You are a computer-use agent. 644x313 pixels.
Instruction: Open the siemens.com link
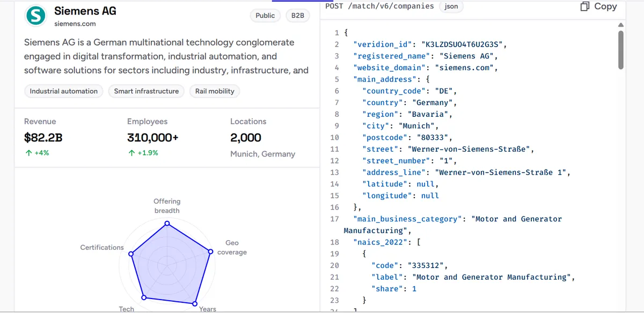pyautogui.click(x=75, y=24)
